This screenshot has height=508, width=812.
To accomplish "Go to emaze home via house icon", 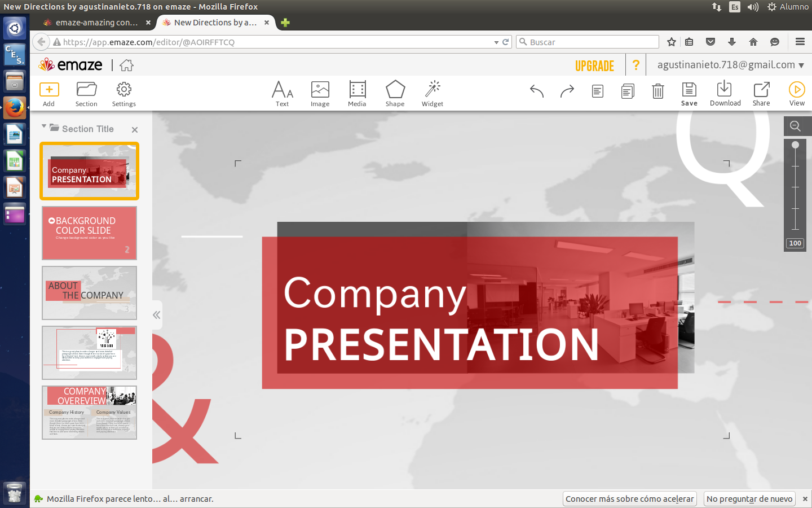I will 126,65.
